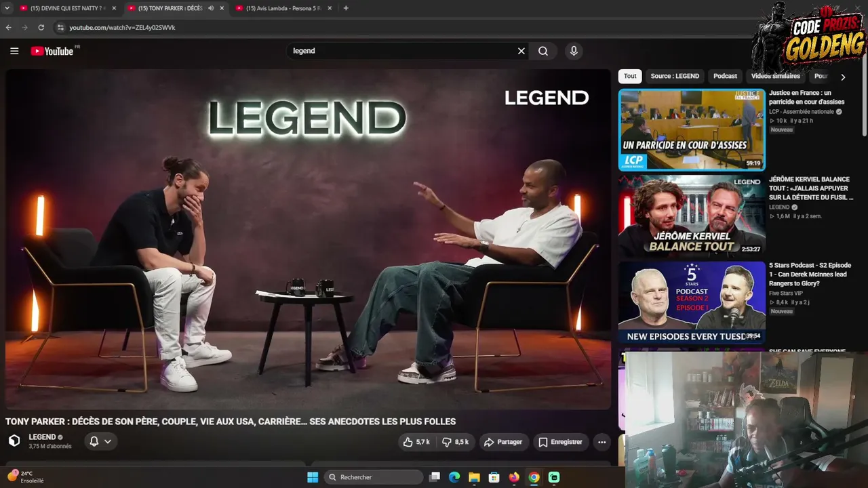
Task: Click the '5 Stars Podcast Season 2' thumbnail
Action: (x=692, y=302)
